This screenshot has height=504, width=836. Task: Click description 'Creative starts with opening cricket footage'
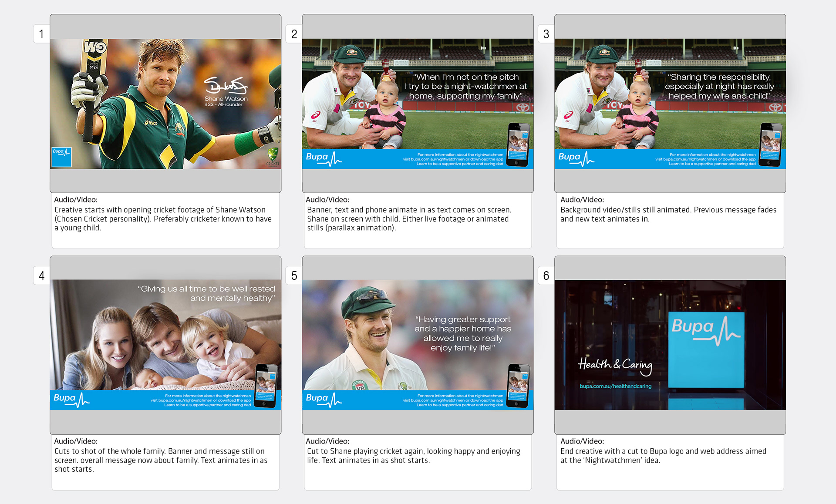[163, 218]
